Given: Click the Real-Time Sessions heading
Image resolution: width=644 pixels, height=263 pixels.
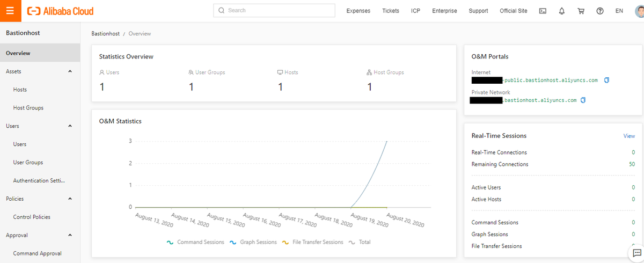Looking at the screenshot, I should [x=499, y=136].
